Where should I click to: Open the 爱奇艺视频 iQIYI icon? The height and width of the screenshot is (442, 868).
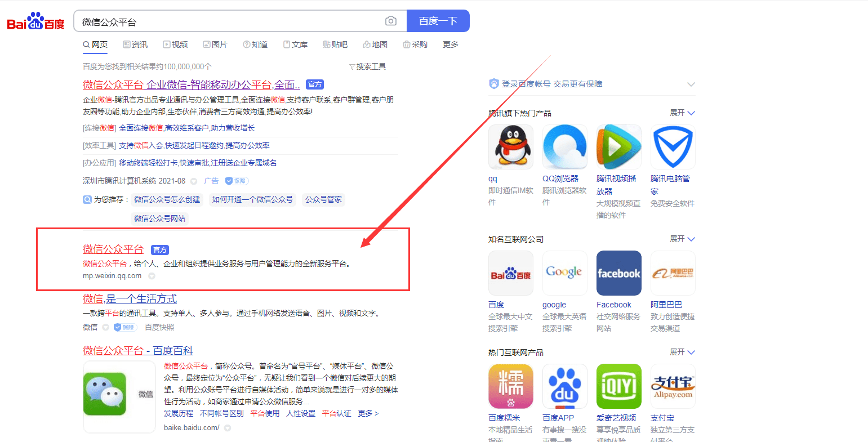click(619, 386)
